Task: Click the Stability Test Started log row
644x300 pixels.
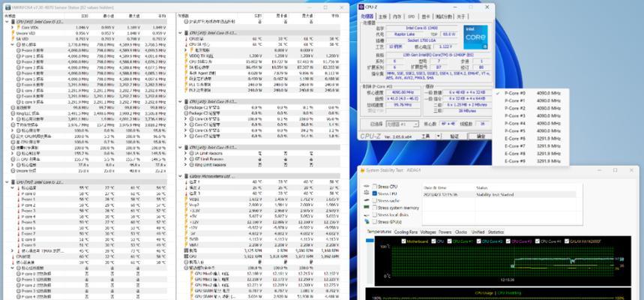Action: [x=499, y=194]
